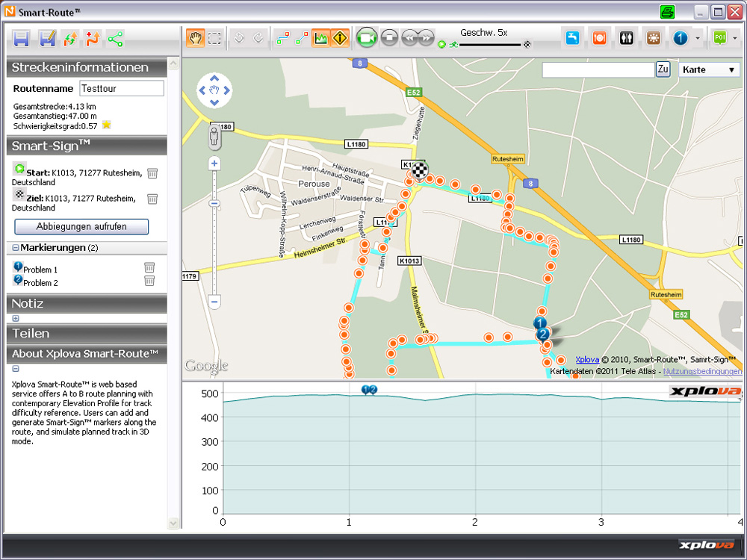Toggle the elevation profile chart button
The width and height of the screenshot is (747, 560).
click(321, 38)
